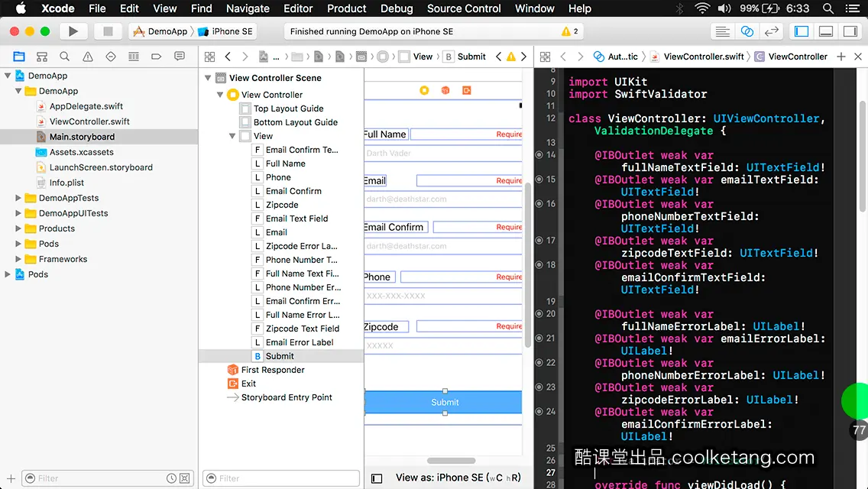Toggle the navigator panel visibility
This screenshot has height=489, width=868.
point(802,31)
